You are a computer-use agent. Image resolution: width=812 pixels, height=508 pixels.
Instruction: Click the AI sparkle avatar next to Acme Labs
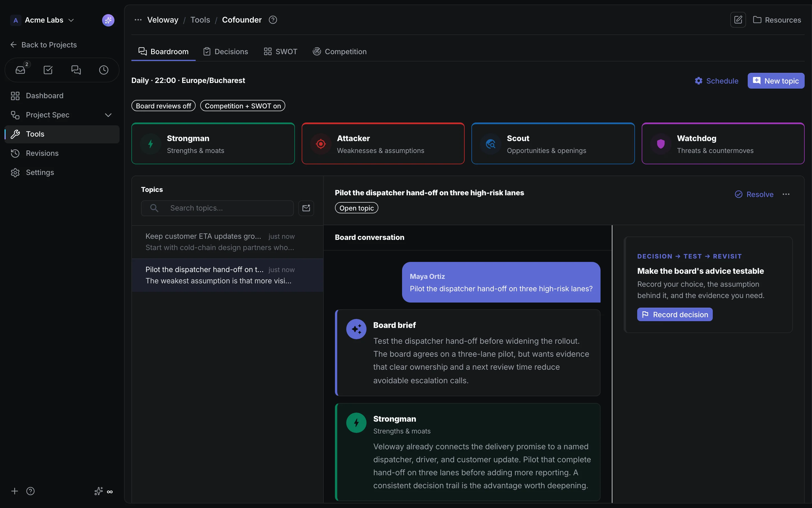pos(108,20)
